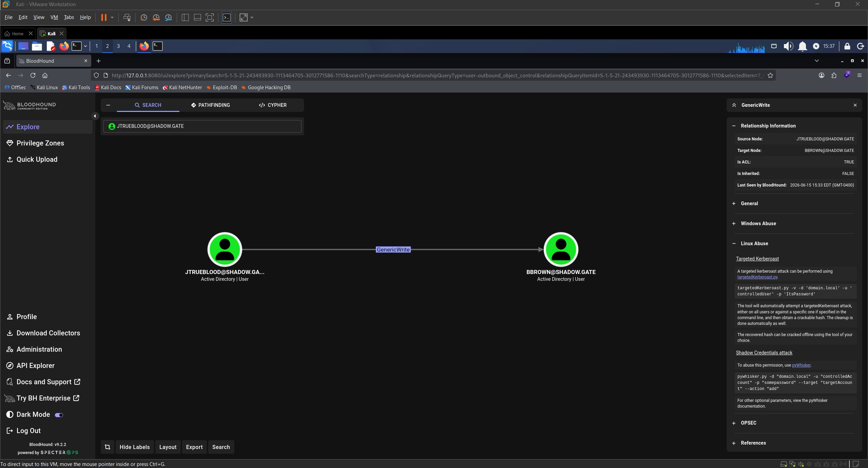Open Kali notifications bell icon
868x468 pixels.
(803, 46)
